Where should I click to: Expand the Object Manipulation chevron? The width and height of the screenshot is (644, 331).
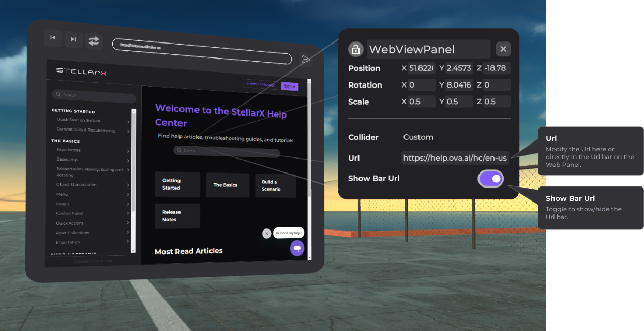[x=128, y=185]
